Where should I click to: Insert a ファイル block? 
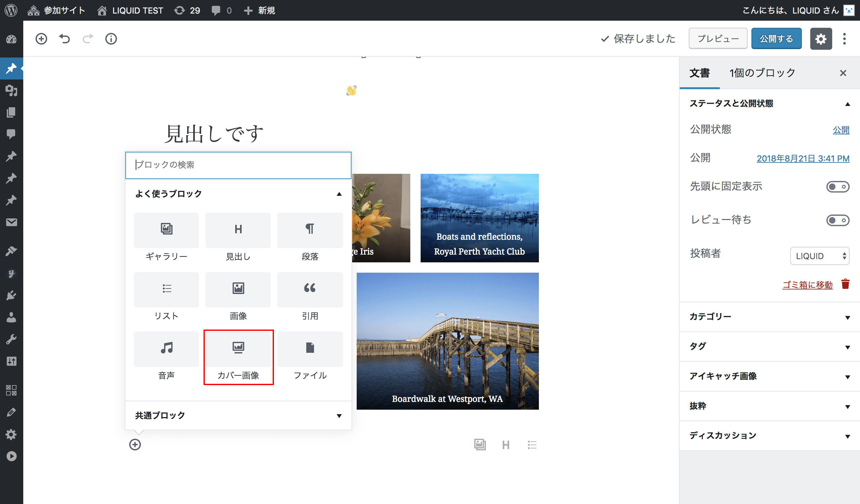tap(310, 357)
